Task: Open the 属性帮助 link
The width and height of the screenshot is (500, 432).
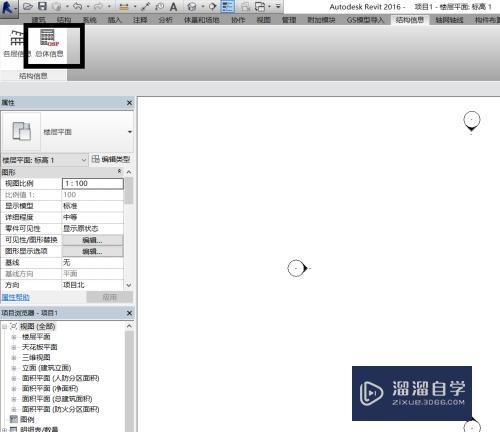Action: [16, 297]
